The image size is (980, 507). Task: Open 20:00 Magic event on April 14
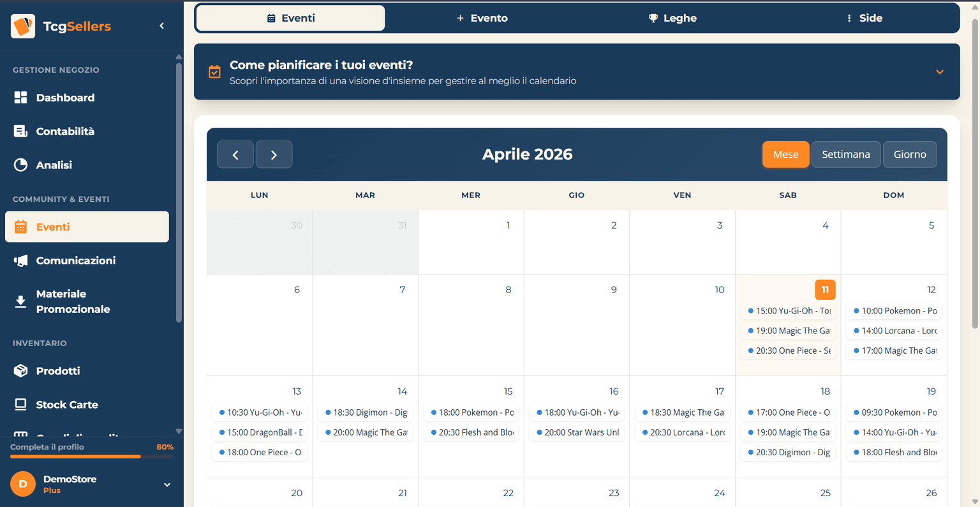point(365,432)
